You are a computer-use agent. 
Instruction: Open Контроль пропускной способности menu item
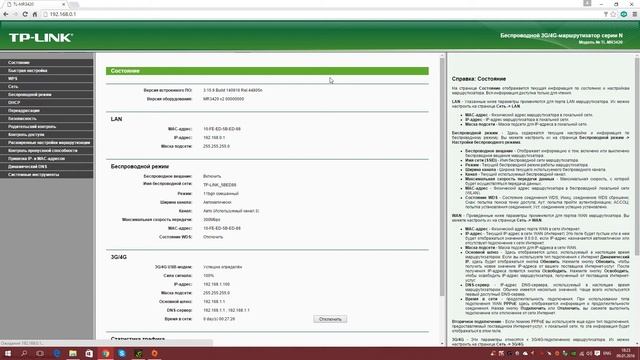click(47, 150)
